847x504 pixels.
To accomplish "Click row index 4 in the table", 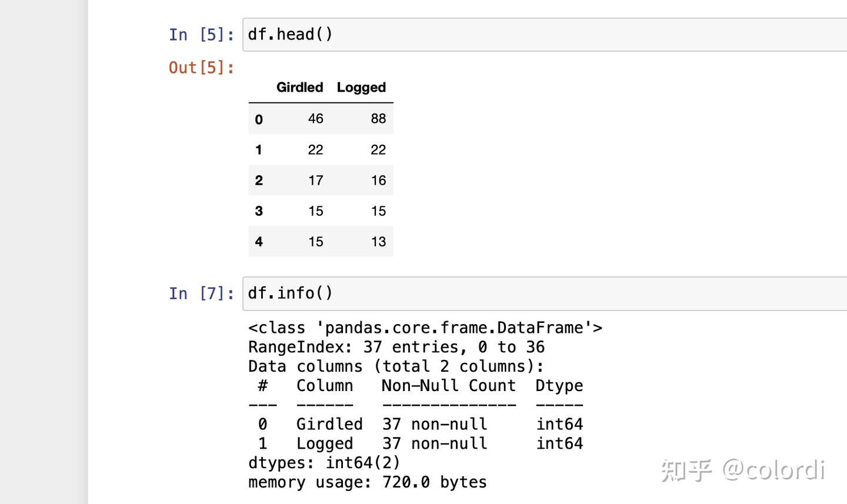I will pos(259,242).
